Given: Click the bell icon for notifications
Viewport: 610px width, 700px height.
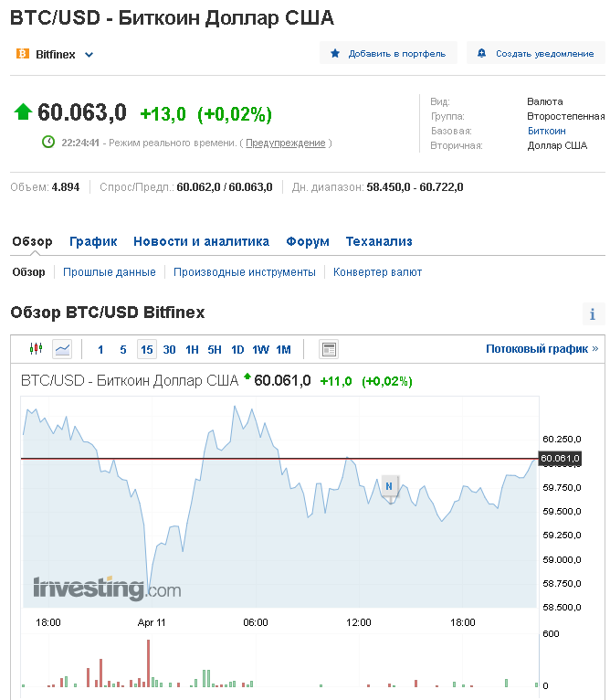Looking at the screenshot, I should (481, 54).
